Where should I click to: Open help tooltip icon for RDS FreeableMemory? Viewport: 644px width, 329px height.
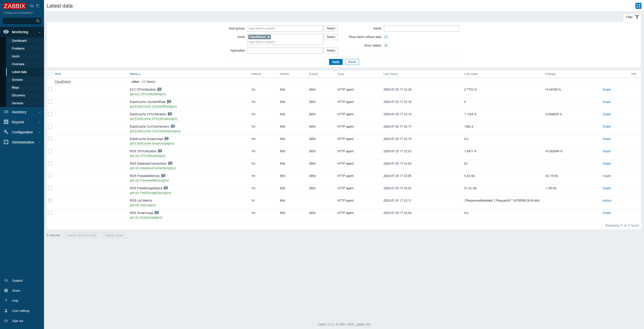[163, 176]
